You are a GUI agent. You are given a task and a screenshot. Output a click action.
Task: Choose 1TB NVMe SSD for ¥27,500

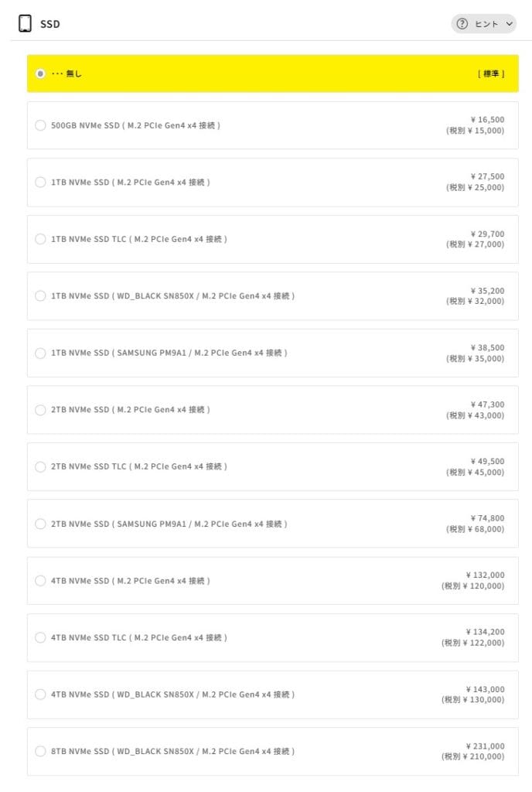[x=40, y=182]
